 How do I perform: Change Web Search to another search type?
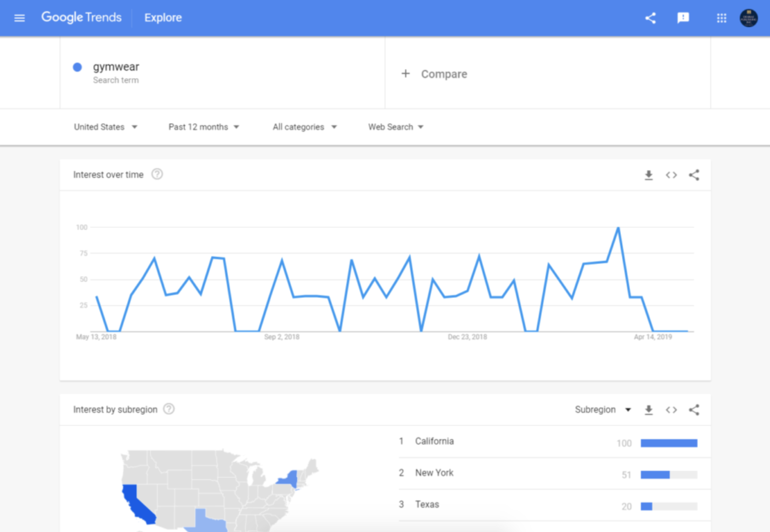pos(396,127)
